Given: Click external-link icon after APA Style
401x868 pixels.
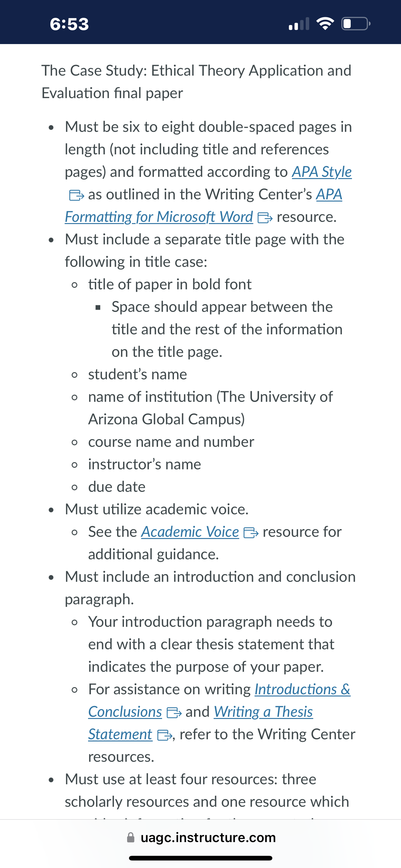Looking at the screenshot, I should tap(77, 195).
